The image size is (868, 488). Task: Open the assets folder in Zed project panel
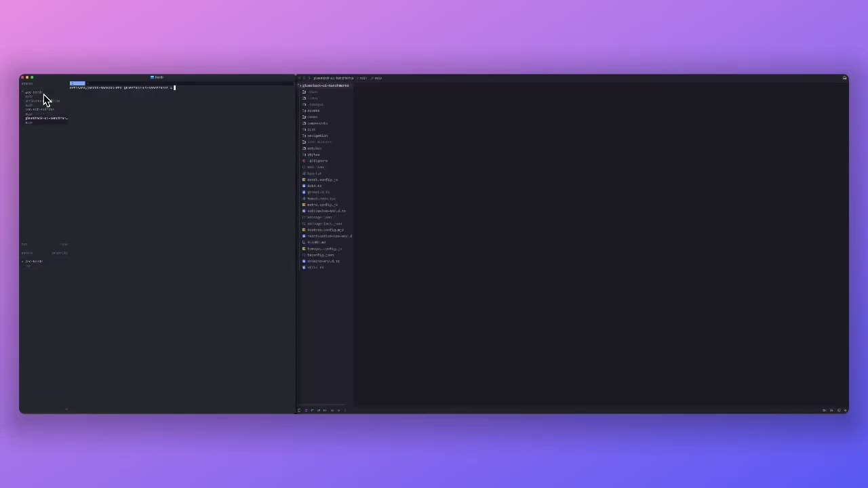(313, 110)
